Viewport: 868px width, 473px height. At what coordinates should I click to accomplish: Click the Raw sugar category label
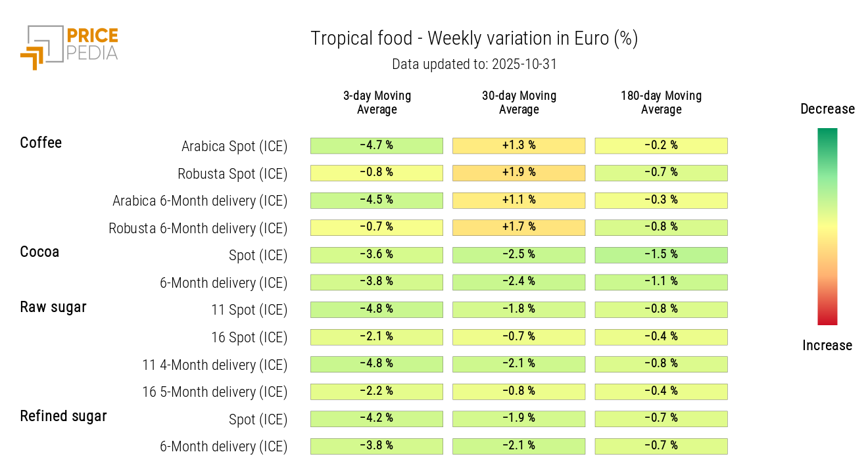[53, 307]
